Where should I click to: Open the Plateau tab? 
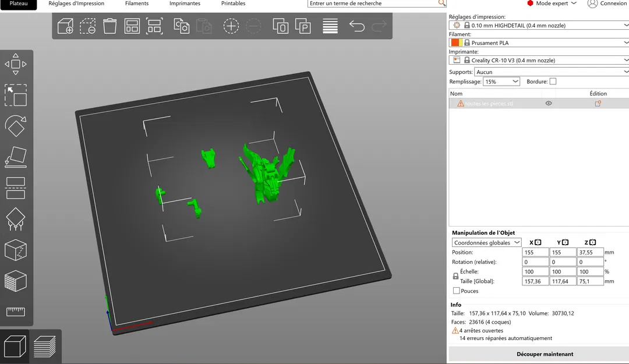19,3
